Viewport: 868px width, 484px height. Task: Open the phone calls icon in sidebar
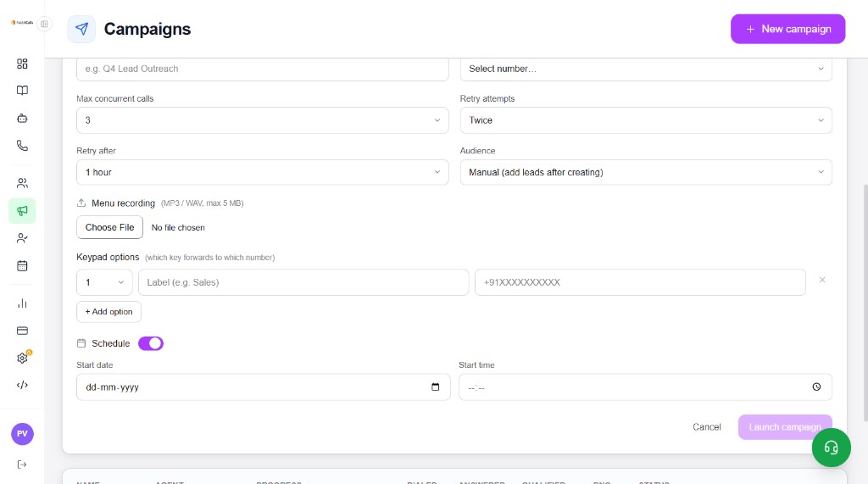22,146
